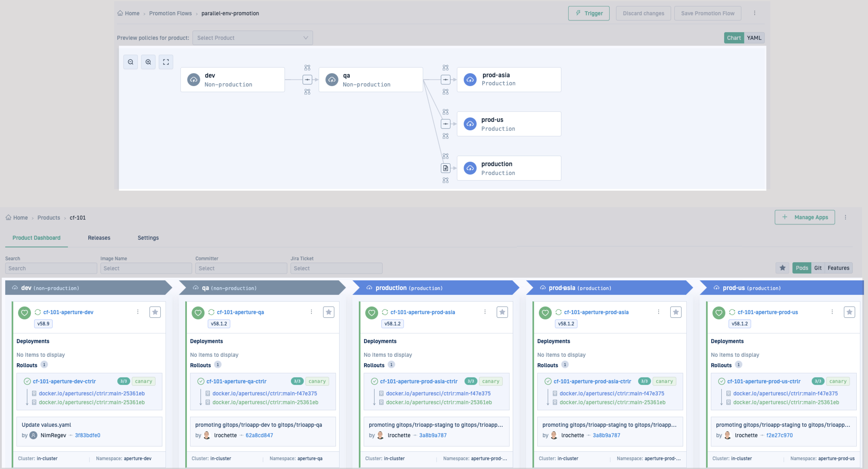Open options menu for cf-101-aperture-dev app

tap(138, 312)
